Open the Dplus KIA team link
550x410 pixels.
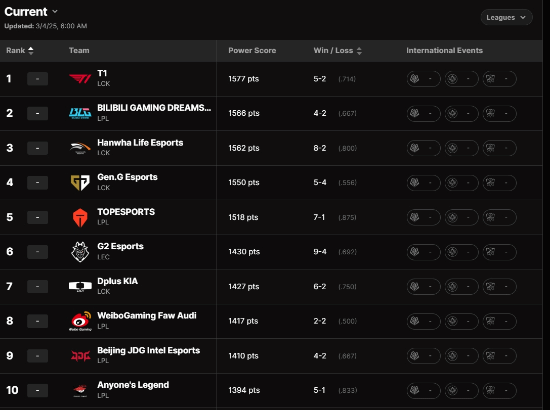click(x=118, y=281)
